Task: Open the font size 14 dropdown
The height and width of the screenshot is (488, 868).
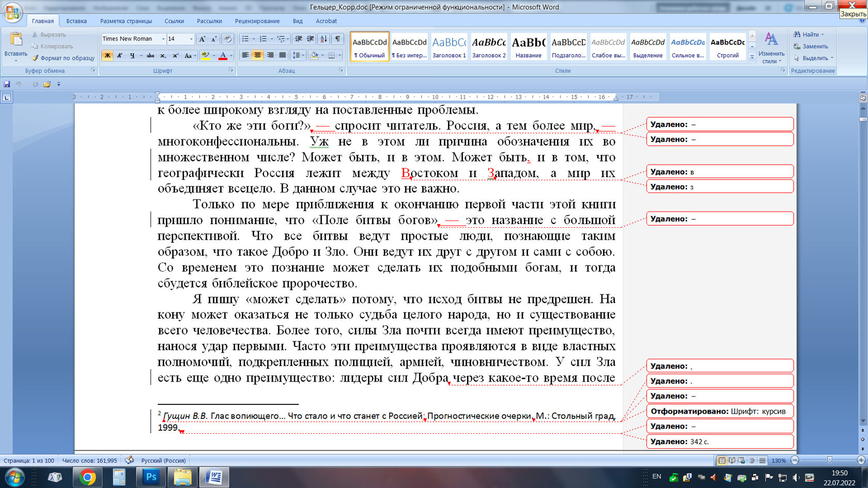Action: pos(191,39)
